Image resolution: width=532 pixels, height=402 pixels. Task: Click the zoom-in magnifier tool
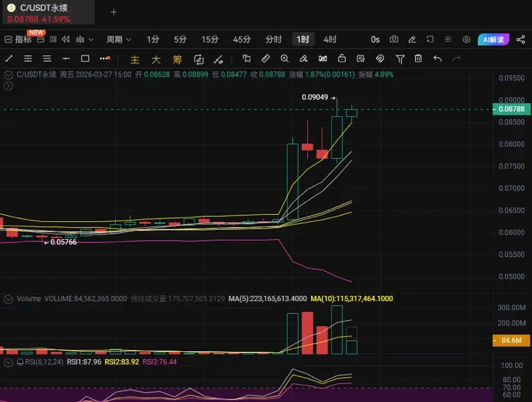click(x=285, y=59)
